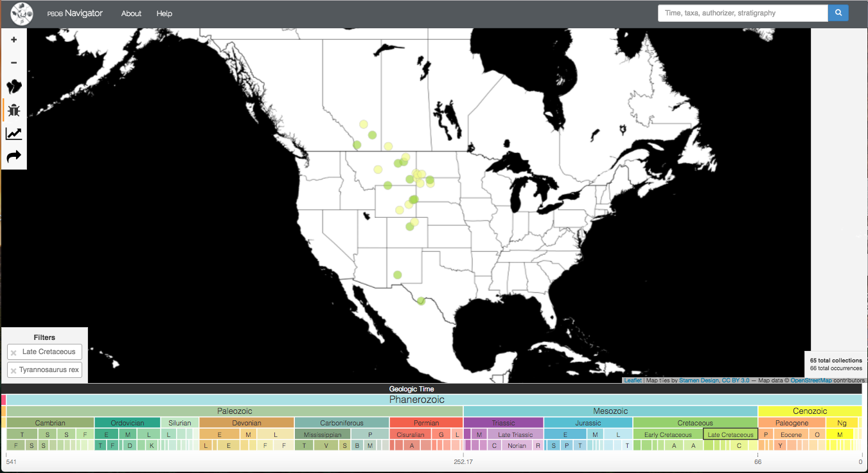
Task: Click the map zoom in plus button
Action: point(14,40)
